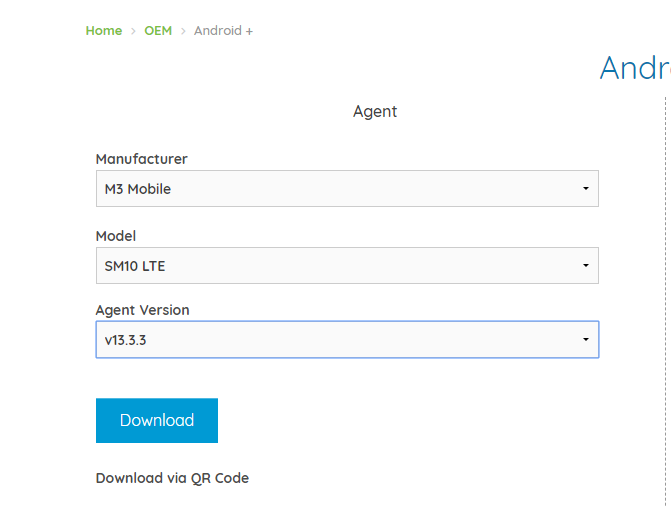
Task: Click the caret arrow in Manufacturer select
Action: [585, 189]
